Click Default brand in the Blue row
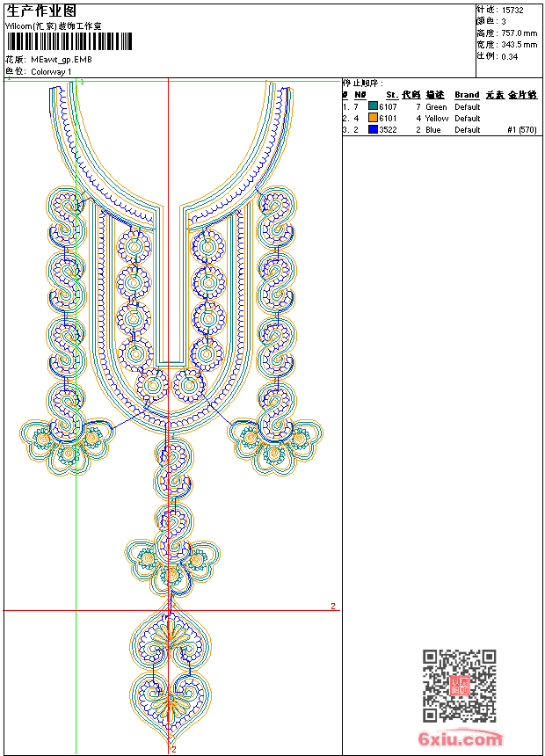Screen dimensions: 545x756 tap(468, 130)
